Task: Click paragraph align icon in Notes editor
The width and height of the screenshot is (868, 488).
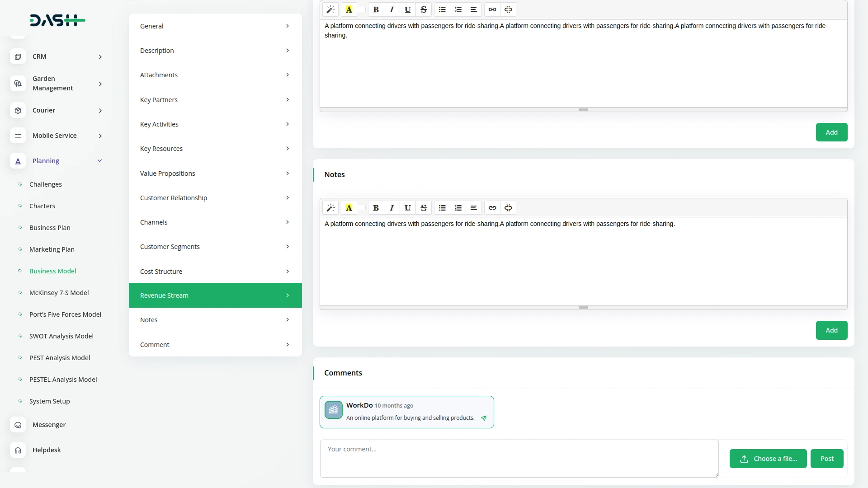Action: click(x=473, y=208)
